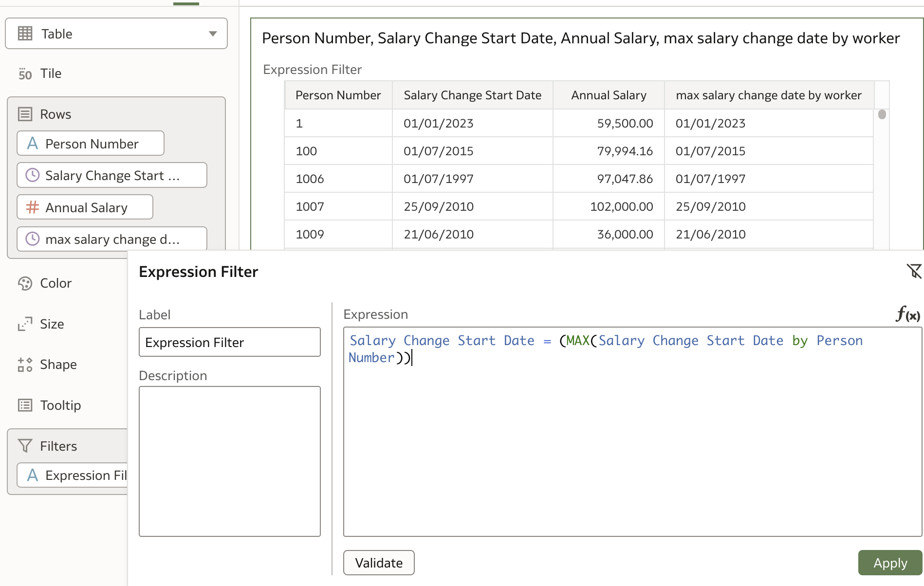Viewport: 924px width, 586px height.
Task: Click the Expression Filter label above table
Action: (313, 70)
